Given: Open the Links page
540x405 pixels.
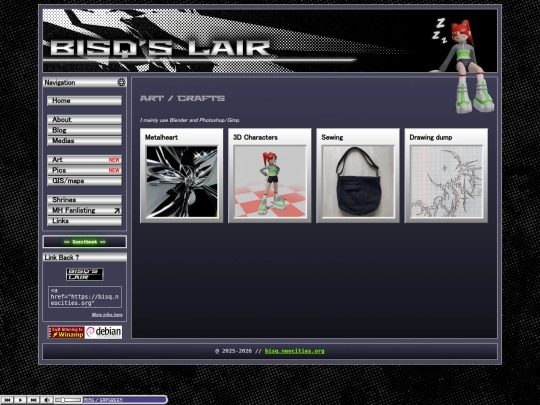Looking at the screenshot, I should click(84, 221).
